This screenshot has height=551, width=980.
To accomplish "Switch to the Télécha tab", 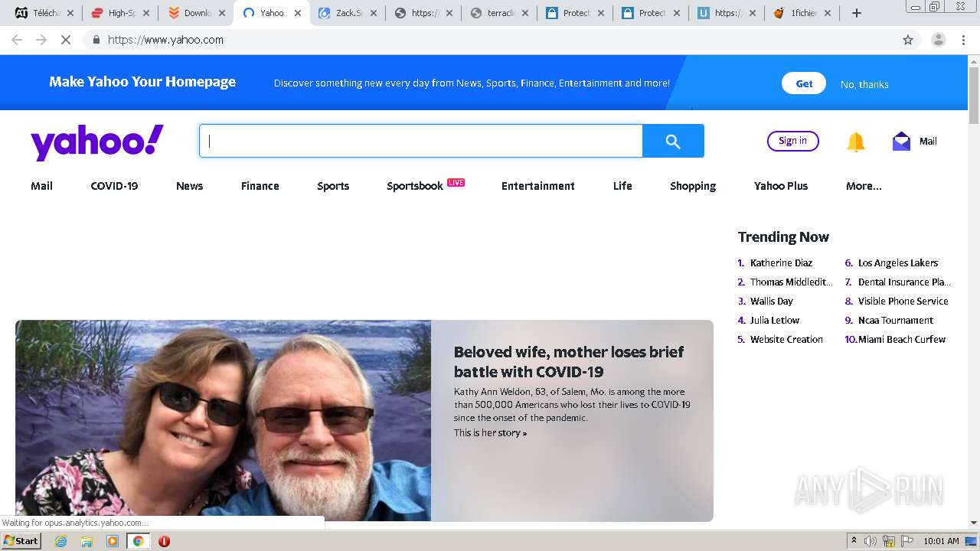I will coord(44,13).
